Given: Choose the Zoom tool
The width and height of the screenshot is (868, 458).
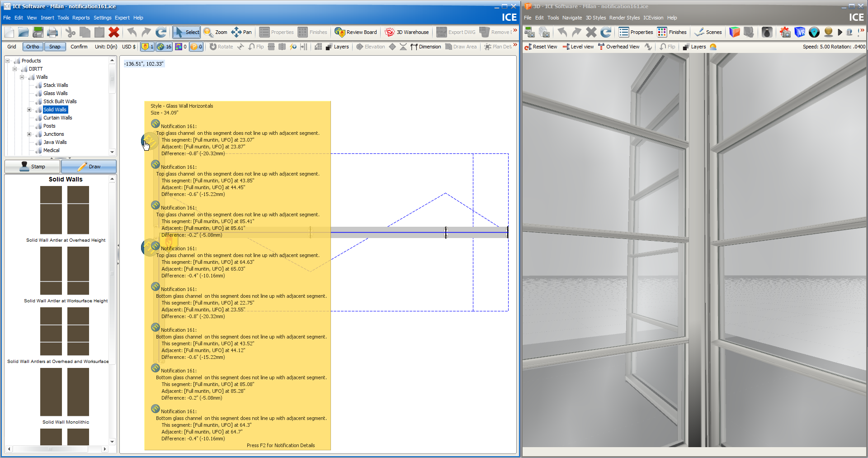Looking at the screenshot, I should pos(215,32).
